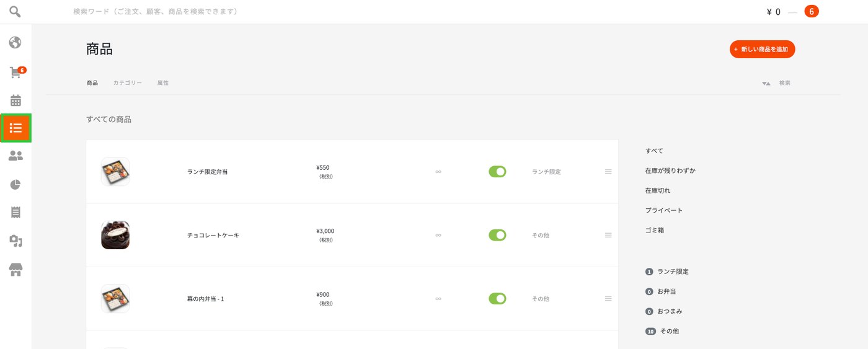This screenshot has width=868, height=349.
Task: Toggle off チョコレートケーキ availability switch
Action: click(x=497, y=235)
